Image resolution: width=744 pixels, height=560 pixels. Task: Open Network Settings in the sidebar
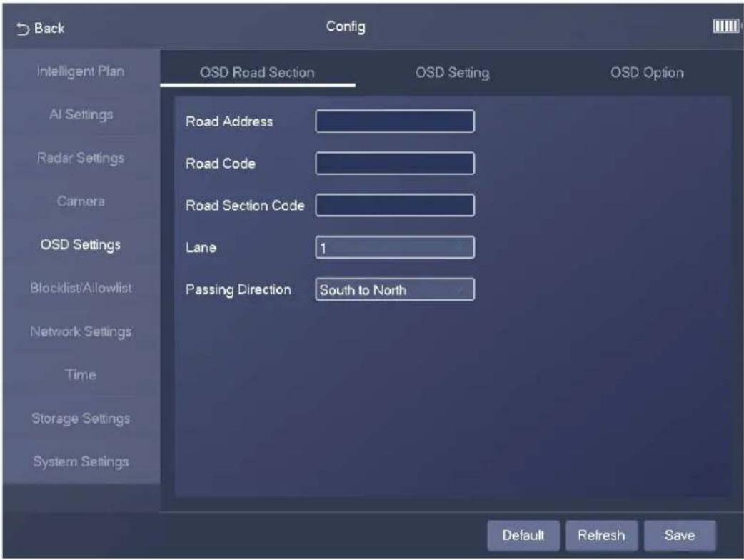point(81,331)
